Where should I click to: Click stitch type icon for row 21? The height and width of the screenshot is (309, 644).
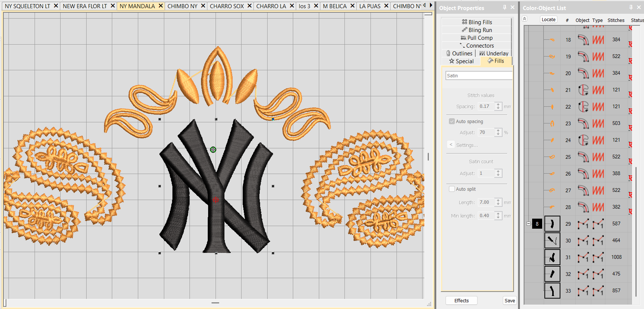click(598, 90)
